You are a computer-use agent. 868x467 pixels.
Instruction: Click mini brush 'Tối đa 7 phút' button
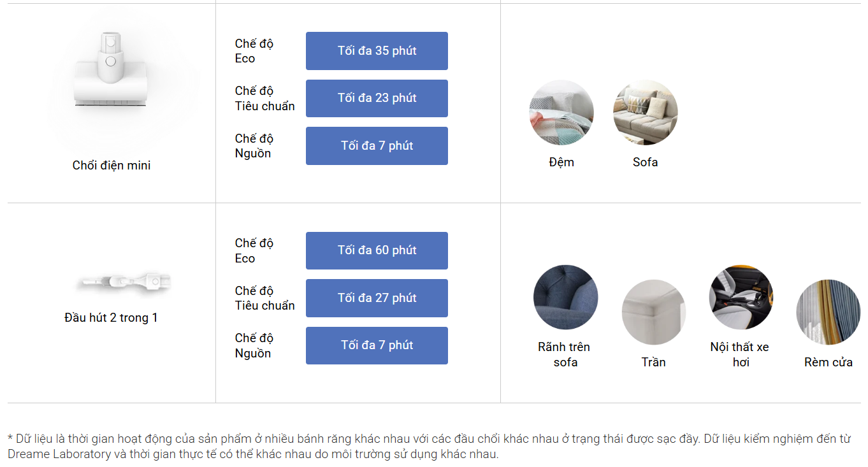coord(377,146)
